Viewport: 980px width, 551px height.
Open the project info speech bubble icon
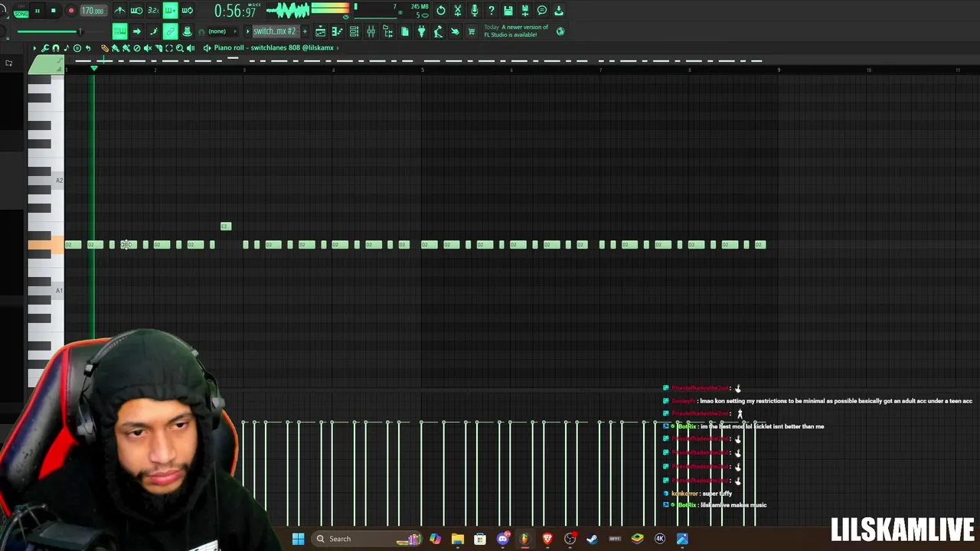point(542,11)
